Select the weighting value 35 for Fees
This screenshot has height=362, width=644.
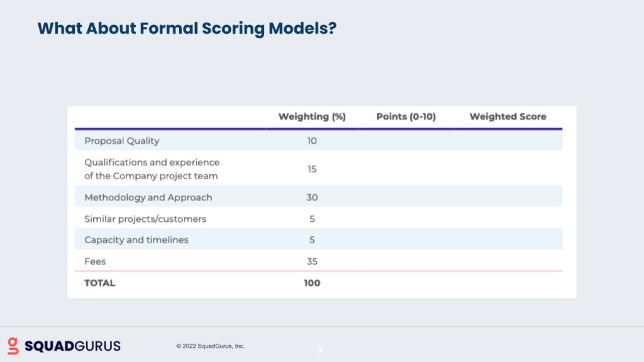[312, 261]
